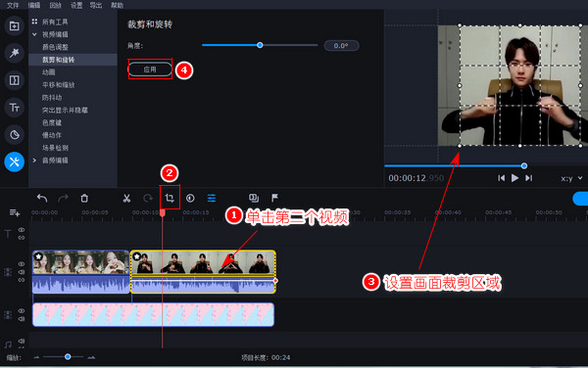
Task: Toggle main video track link icon
Action: click(22, 280)
